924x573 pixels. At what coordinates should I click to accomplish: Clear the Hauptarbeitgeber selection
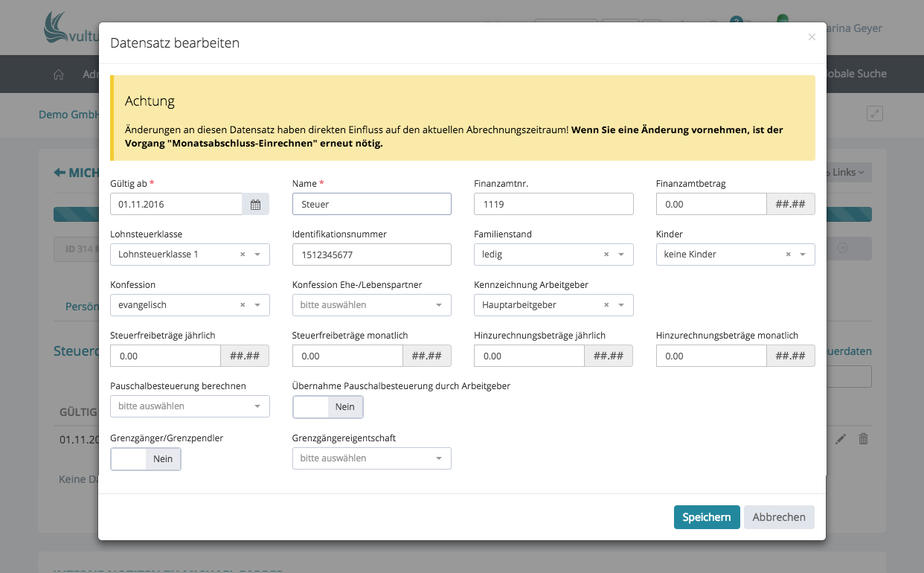pos(606,305)
